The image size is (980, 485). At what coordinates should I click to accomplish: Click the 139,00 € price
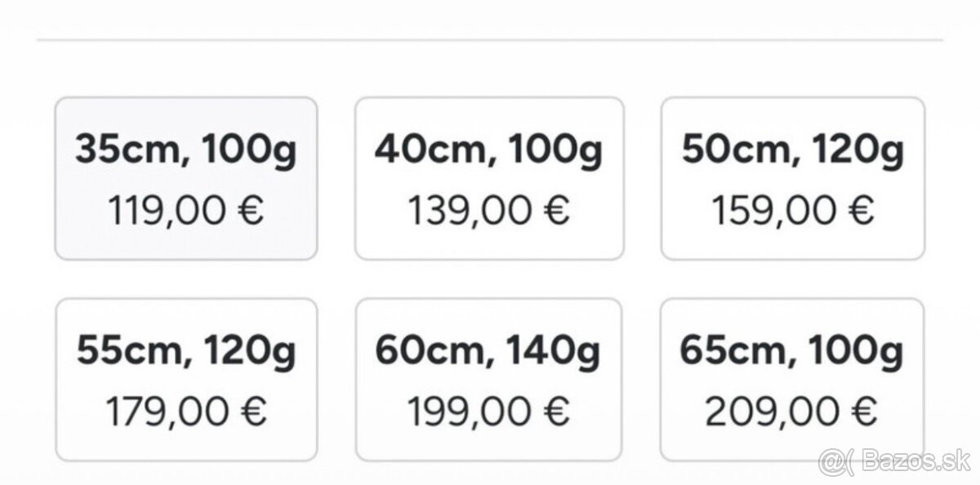point(488,211)
